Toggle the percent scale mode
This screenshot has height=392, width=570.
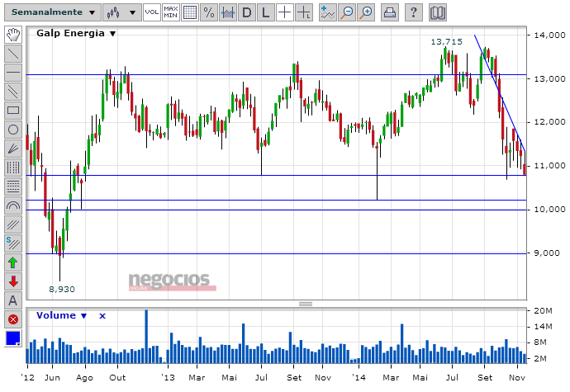(209, 12)
